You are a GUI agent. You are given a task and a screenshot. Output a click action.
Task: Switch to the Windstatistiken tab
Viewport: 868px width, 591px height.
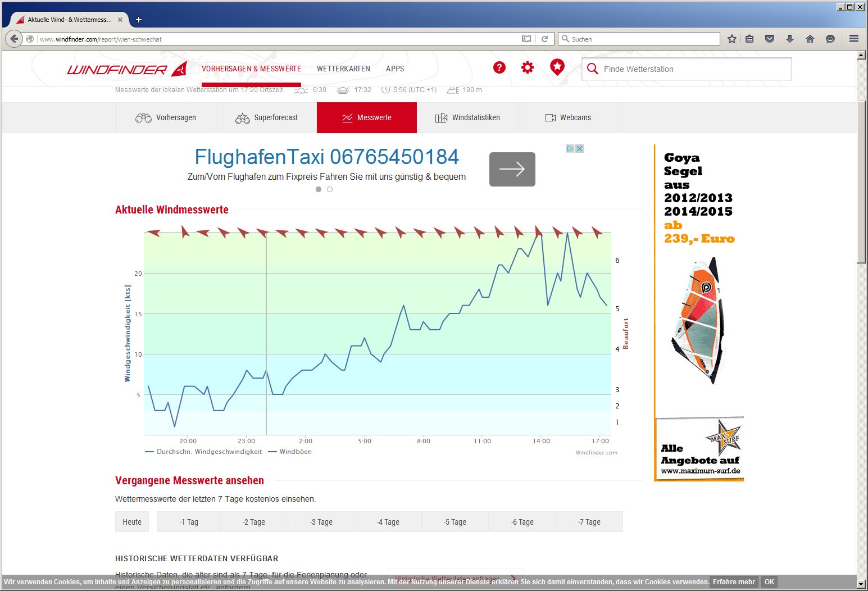click(467, 117)
